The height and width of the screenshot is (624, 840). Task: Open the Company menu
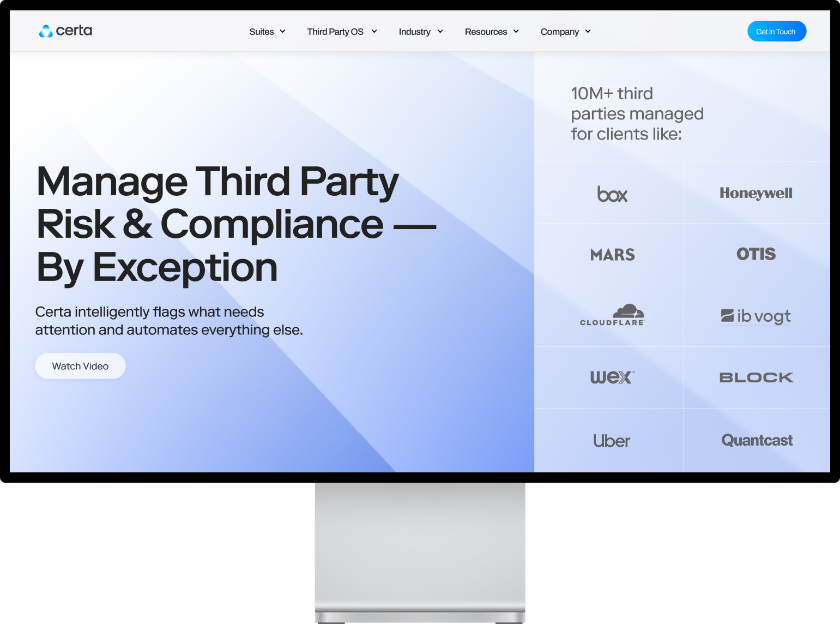tap(560, 32)
